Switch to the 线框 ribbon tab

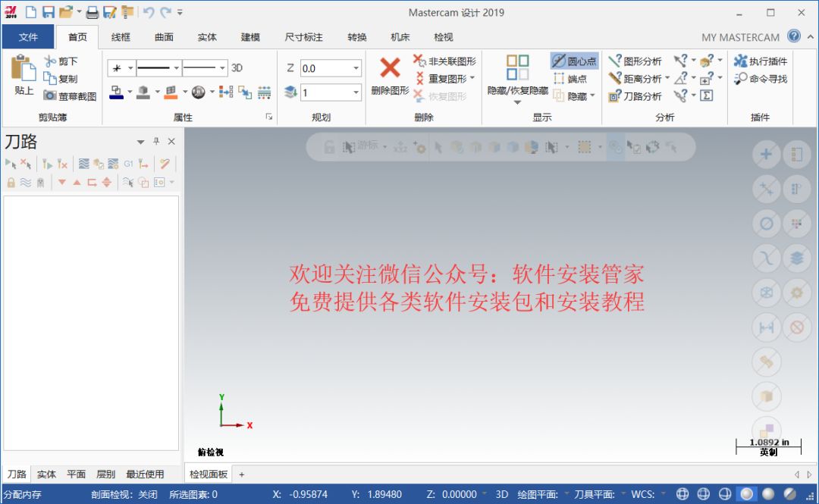[121, 37]
